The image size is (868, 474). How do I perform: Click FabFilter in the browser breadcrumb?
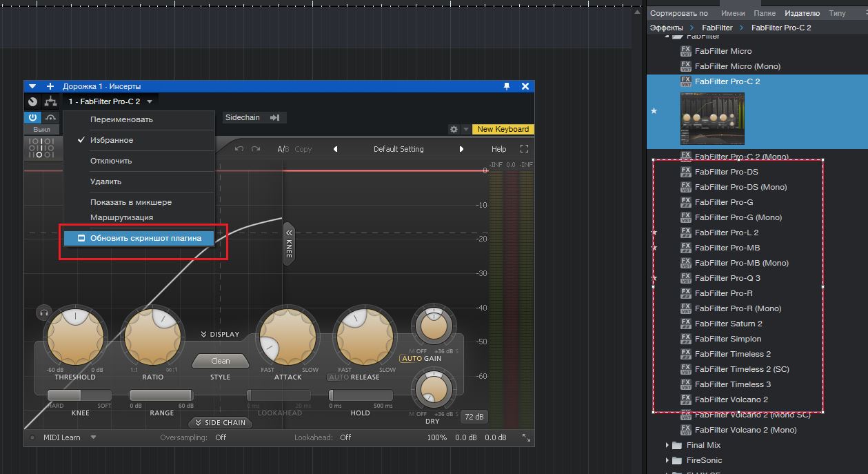click(718, 28)
